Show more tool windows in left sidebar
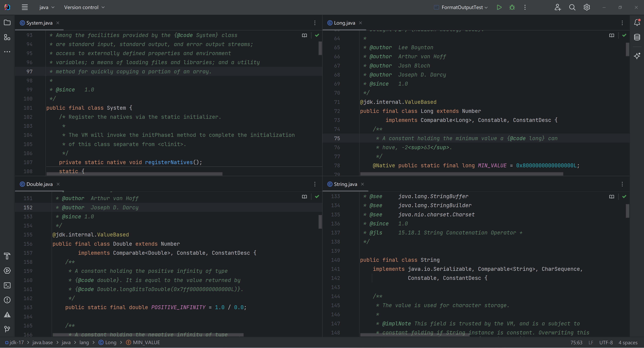 pos(7,52)
